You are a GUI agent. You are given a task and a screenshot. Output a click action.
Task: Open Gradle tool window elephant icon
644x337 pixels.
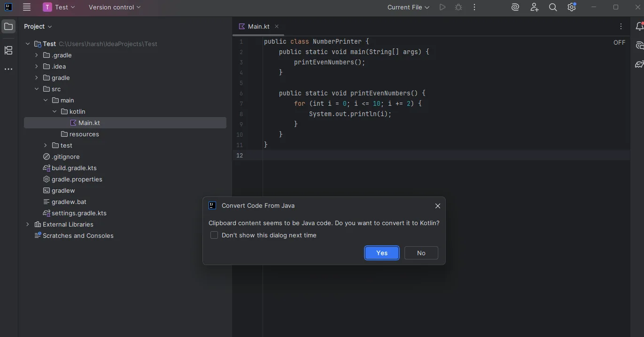click(x=639, y=64)
